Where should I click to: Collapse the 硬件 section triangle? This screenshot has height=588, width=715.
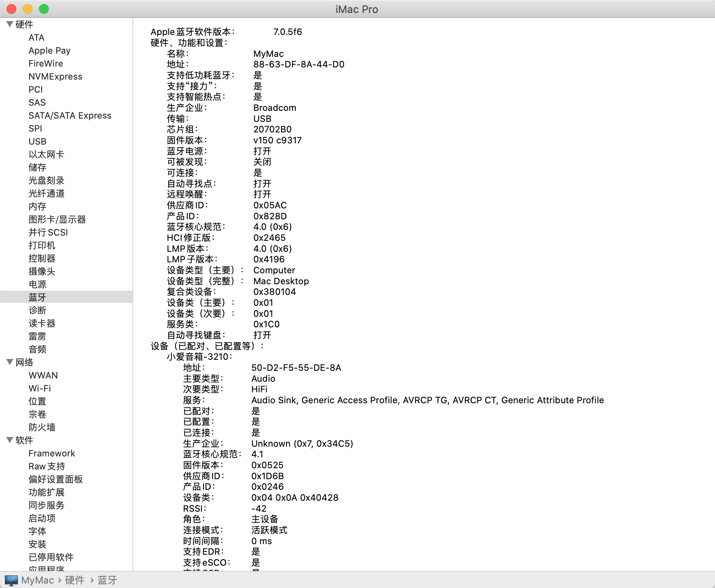10,24
